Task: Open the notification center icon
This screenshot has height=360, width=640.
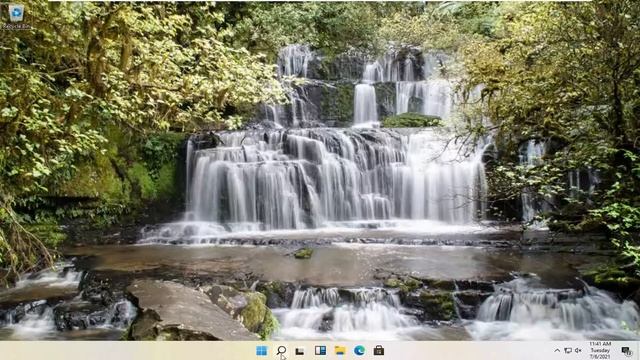Action: coord(627,351)
